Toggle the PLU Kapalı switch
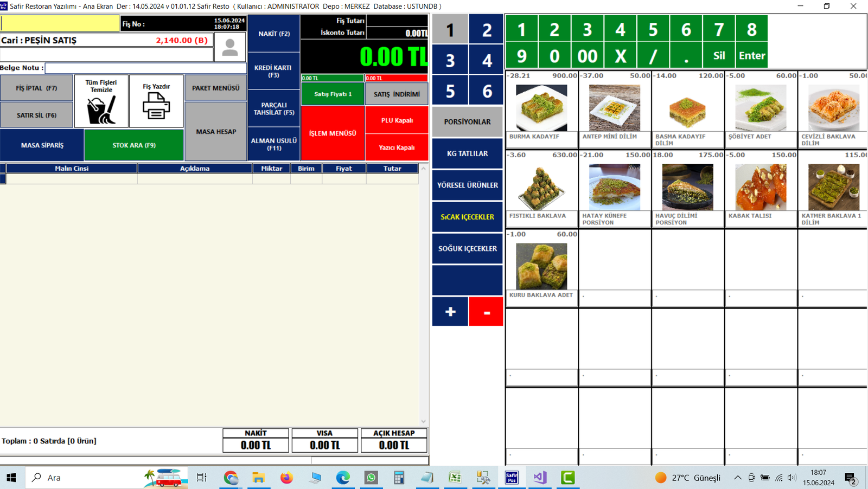Screen dimensions: 868x489 point(397,120)
